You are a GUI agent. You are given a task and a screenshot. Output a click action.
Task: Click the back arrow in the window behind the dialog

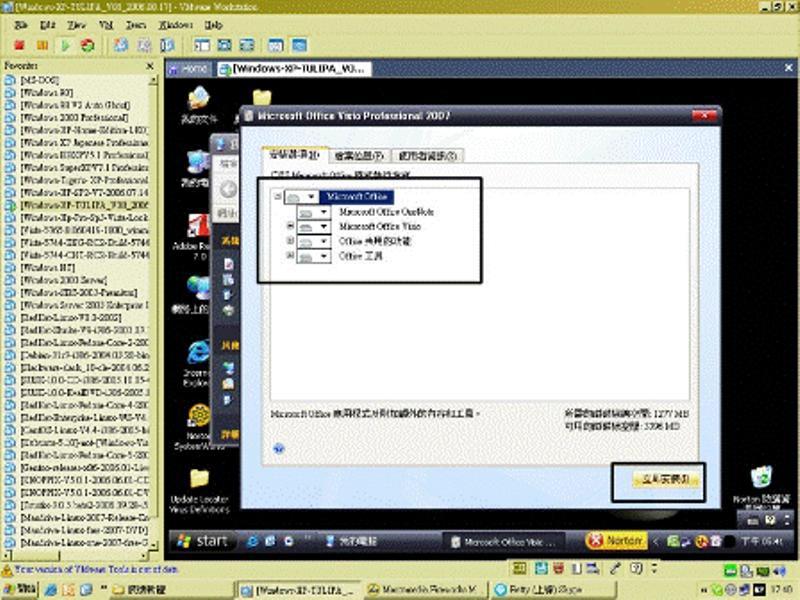click(228, 189)
